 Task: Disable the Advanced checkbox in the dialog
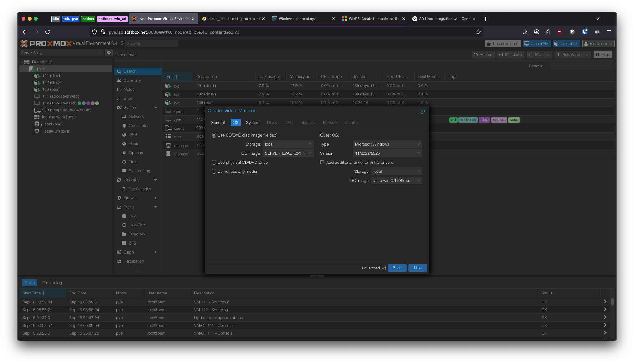383,268
